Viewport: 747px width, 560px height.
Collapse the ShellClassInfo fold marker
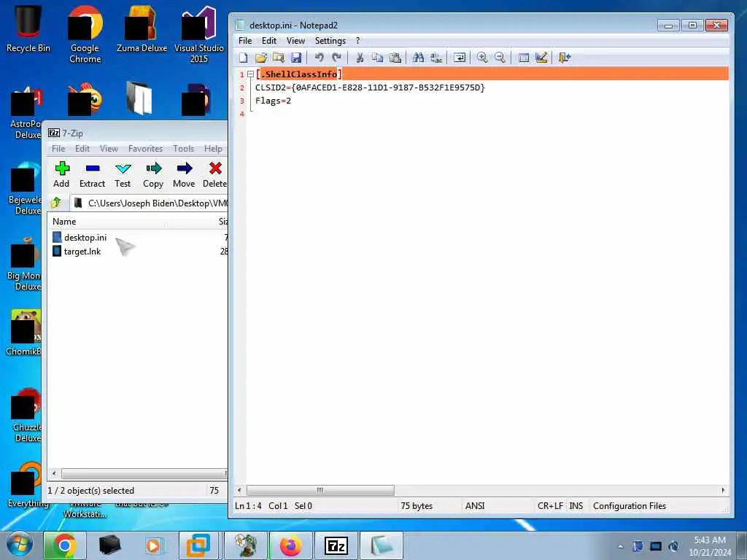point(251,74)
